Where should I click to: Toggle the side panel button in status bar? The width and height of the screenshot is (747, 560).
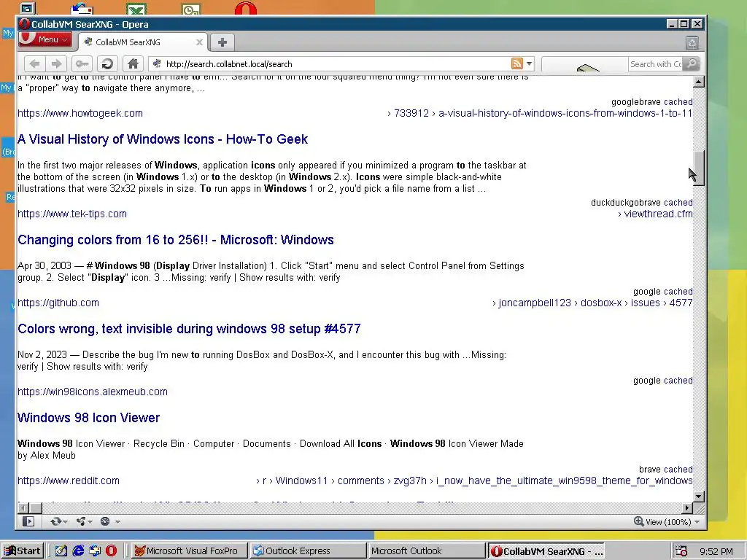point(28,521)
